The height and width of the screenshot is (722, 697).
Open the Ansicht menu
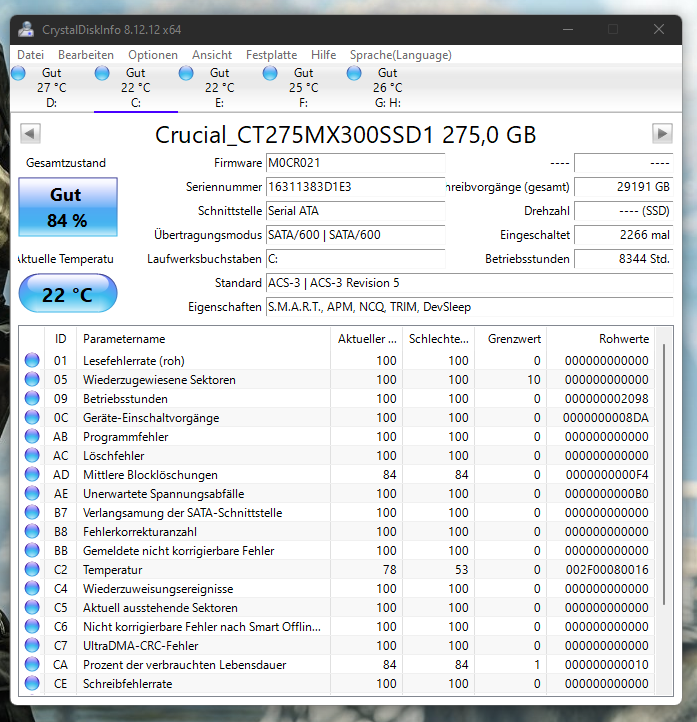coord(212,55)
